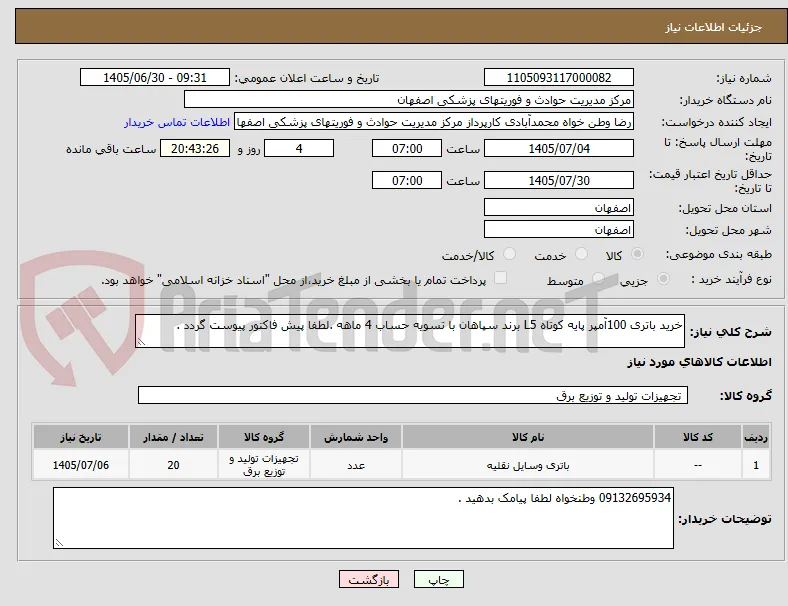Click the price validity date 1405/07/30
788x606 pixels.
[x=559, y=180]
